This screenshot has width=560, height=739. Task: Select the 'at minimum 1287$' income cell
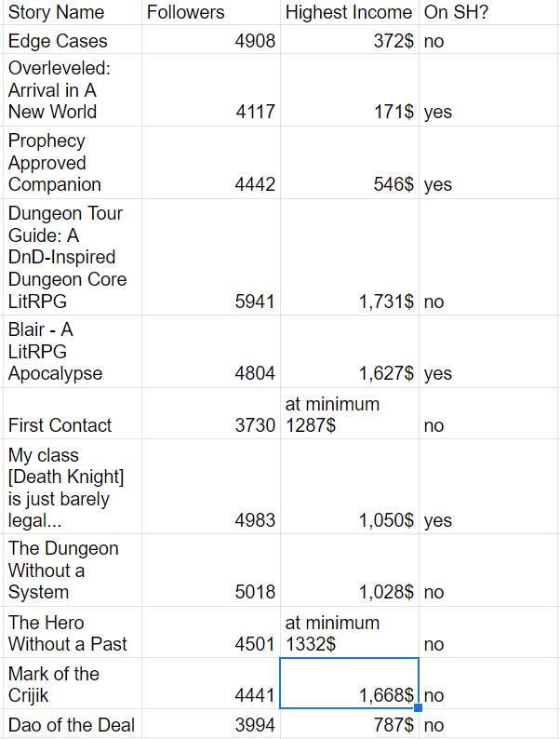pos(349,414)
